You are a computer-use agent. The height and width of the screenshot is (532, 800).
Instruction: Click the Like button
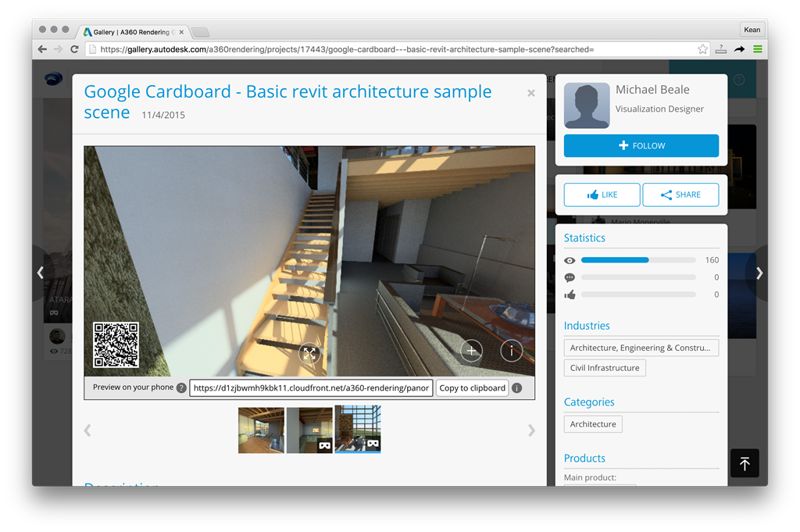tap(602, 195)
